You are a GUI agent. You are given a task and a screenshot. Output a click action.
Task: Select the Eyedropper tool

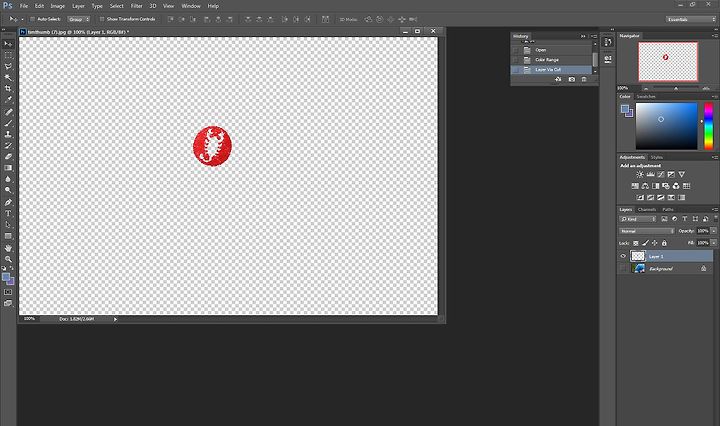point(8,99)
